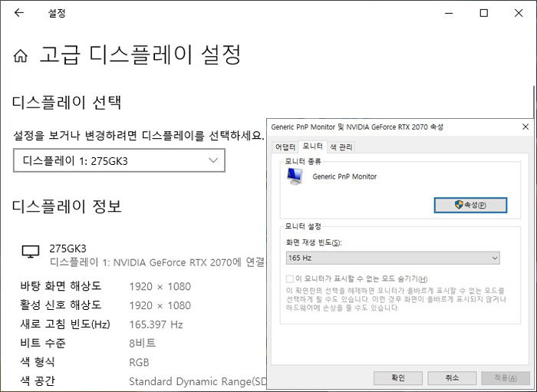This screenshot has width=537, height=392.
Task: Click the Generic PnP Monitor icon
Action: point(295,177)
